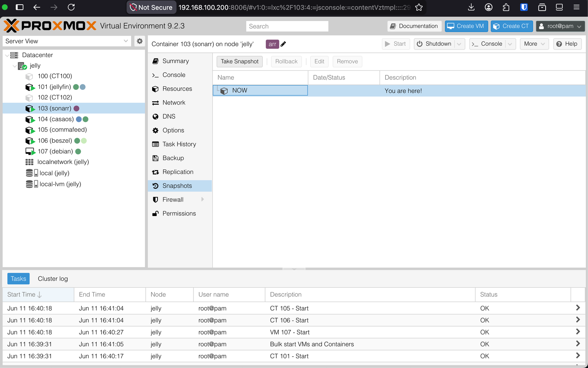Go back in browser history

tap(37, 7)
